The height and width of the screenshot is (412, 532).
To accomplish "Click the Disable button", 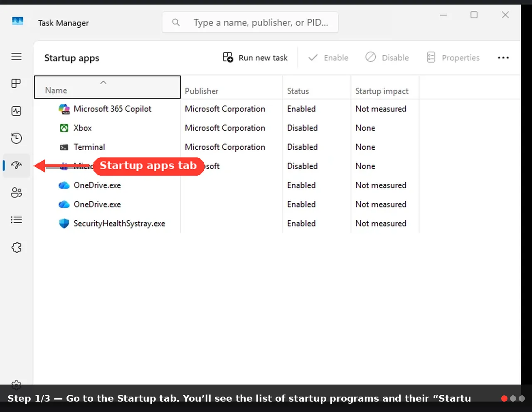I will (387, 58).
